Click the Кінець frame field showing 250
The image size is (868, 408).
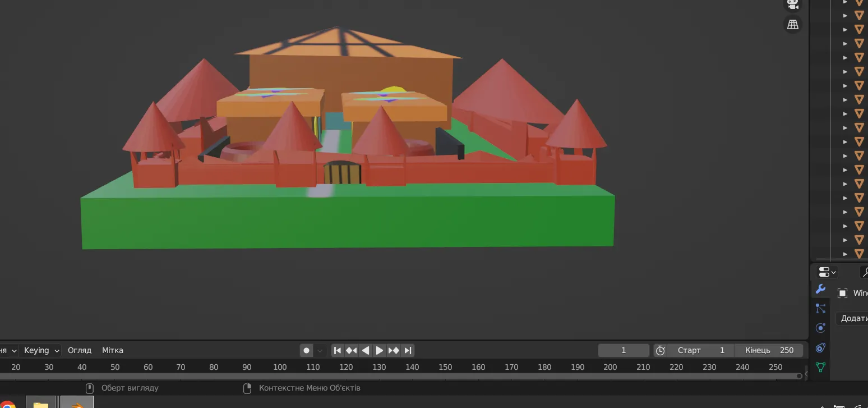769,350
